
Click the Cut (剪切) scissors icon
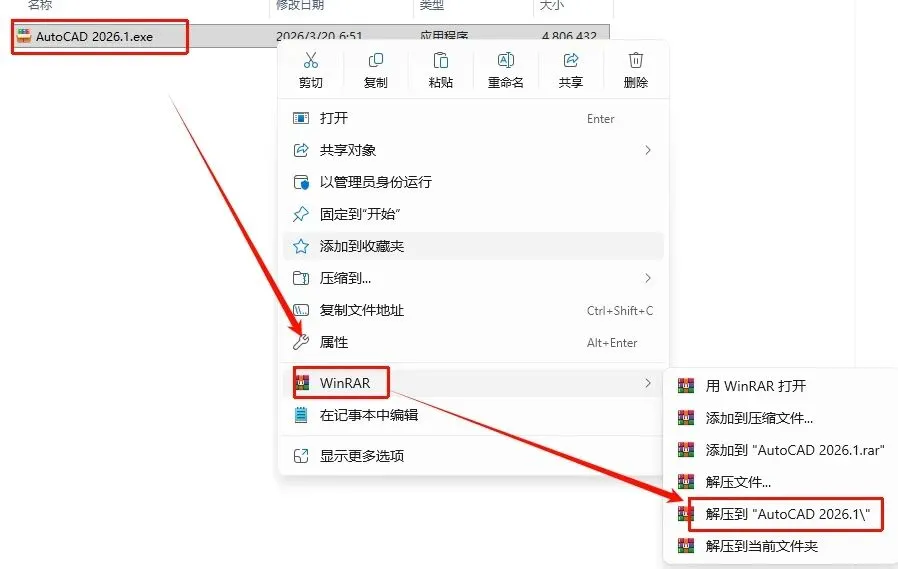pyautogui.click(x=310, y=60)
